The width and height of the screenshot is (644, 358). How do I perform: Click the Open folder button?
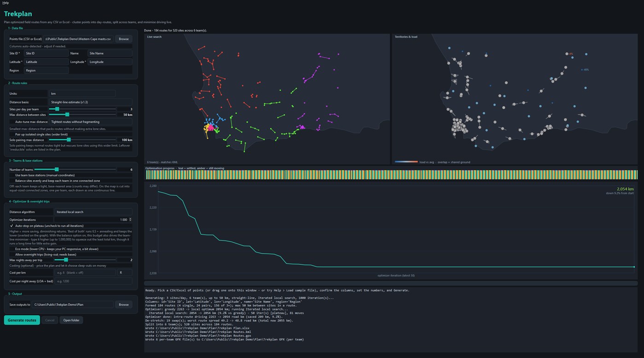pos(71,320)
